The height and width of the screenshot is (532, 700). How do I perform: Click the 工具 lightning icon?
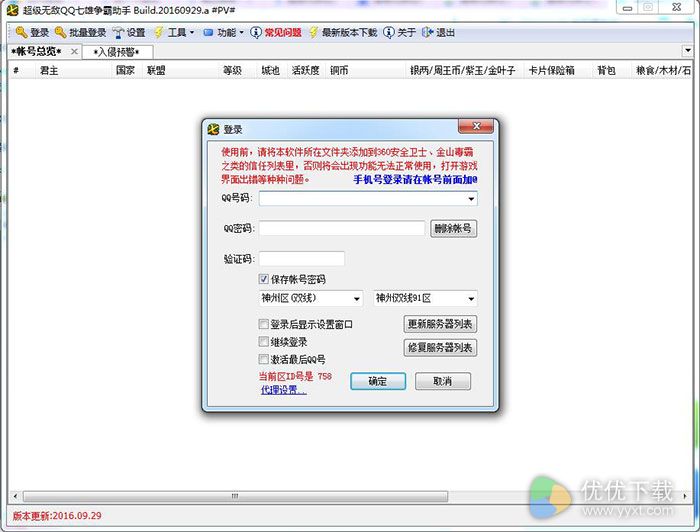(159, 32)
